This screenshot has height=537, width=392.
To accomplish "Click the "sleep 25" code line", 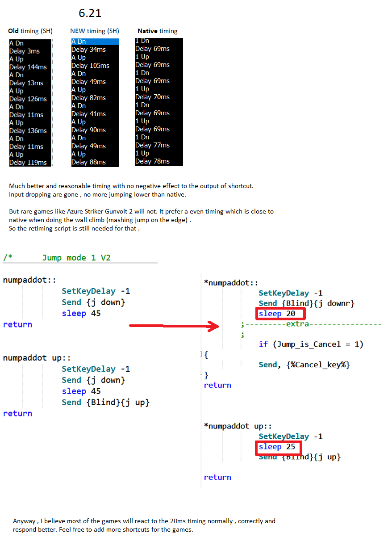I will 277,447.
